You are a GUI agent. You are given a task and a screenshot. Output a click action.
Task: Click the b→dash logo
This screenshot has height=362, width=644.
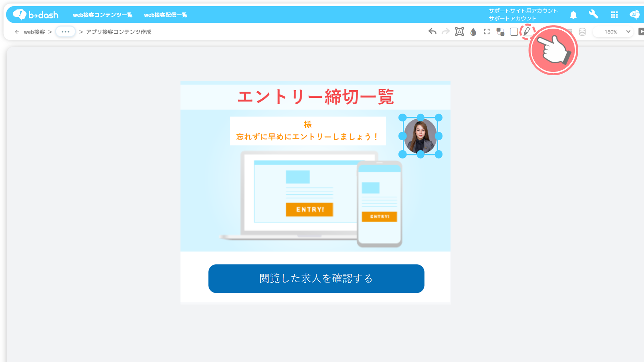click(x=35, y=15)
